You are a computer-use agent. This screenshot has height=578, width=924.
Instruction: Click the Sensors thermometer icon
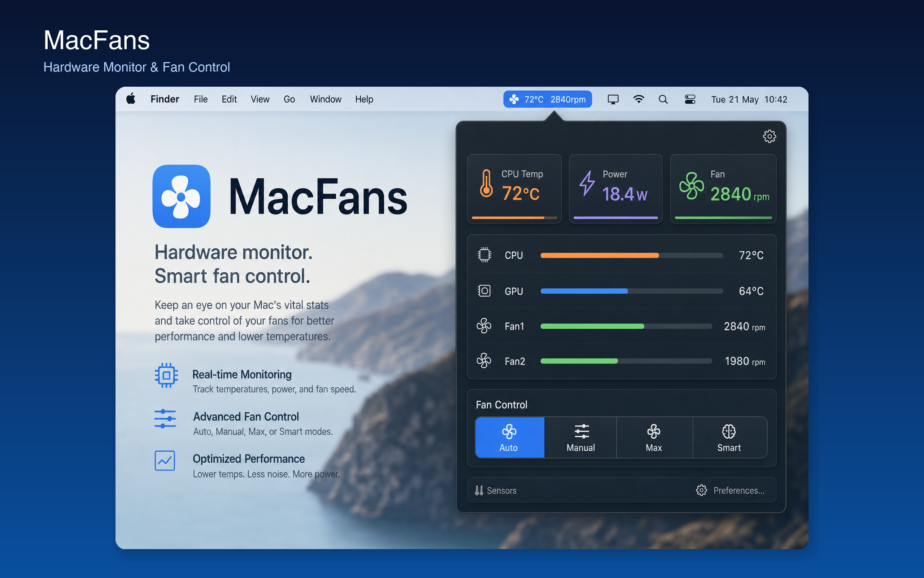point(479,491)
